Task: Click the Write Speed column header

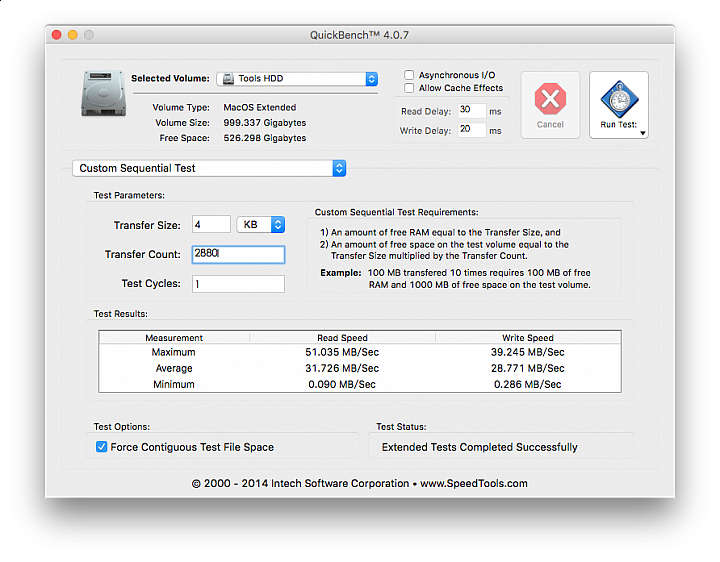Action: [528, 337]
